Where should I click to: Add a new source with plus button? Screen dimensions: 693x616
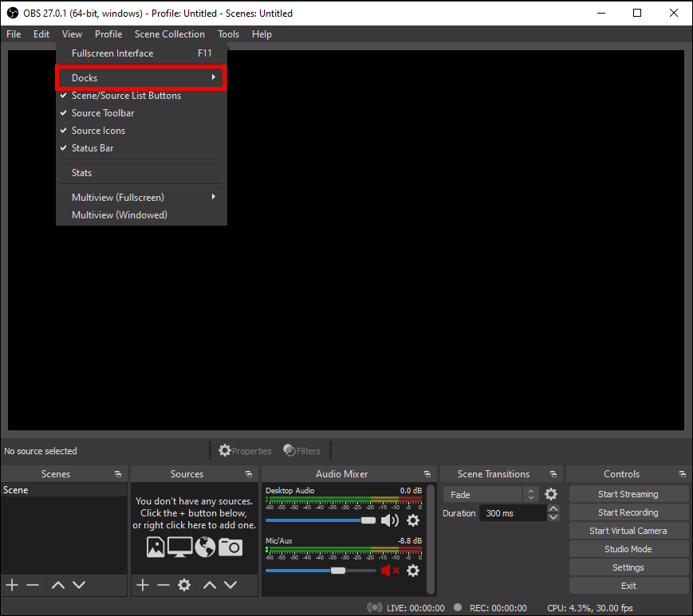coord(142,585)
